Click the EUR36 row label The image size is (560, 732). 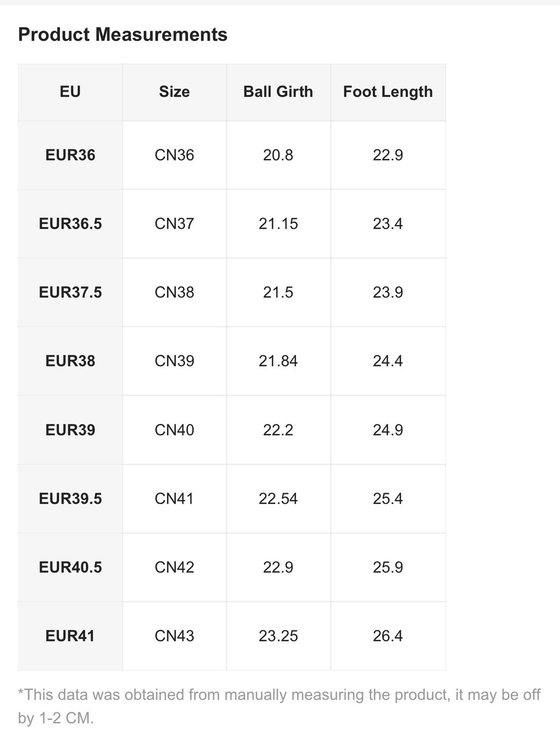click(70, 155)
